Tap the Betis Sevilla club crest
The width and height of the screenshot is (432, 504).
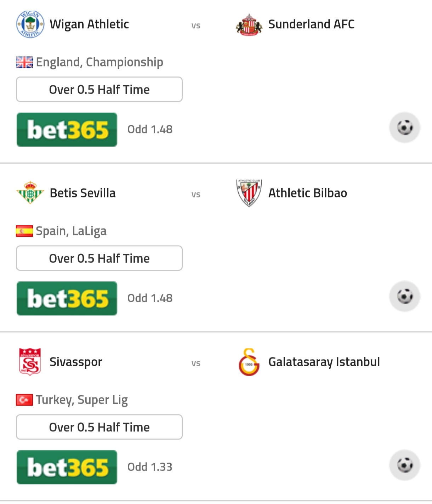click(x=30, y=193)
